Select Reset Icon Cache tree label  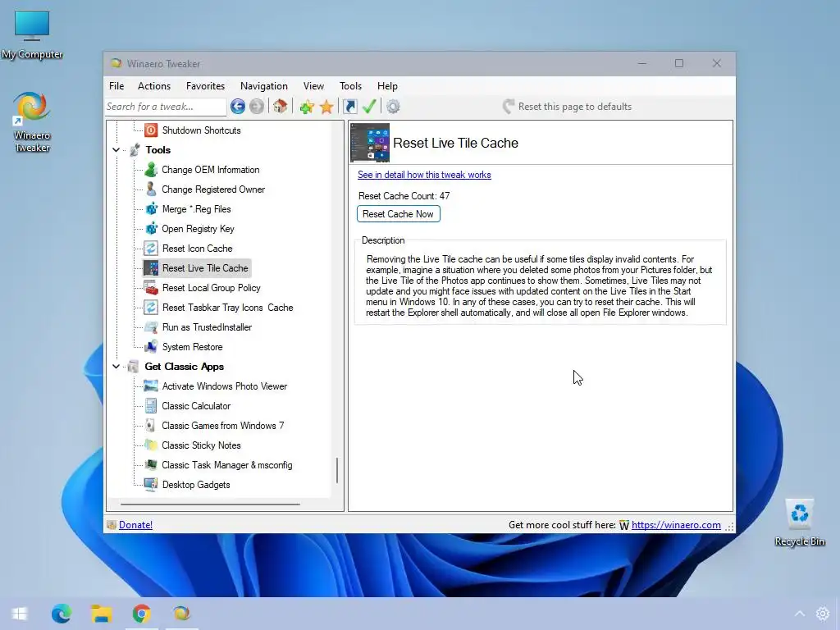tap(197, 249)
